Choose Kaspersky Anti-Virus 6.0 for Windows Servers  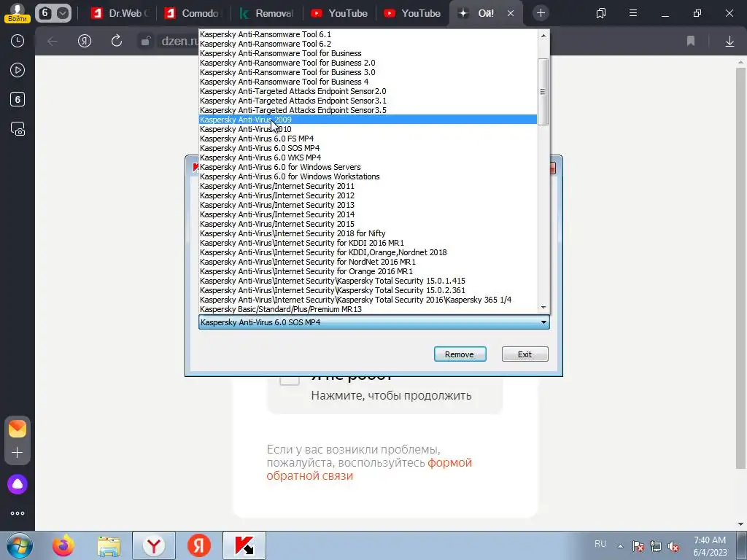368,167
